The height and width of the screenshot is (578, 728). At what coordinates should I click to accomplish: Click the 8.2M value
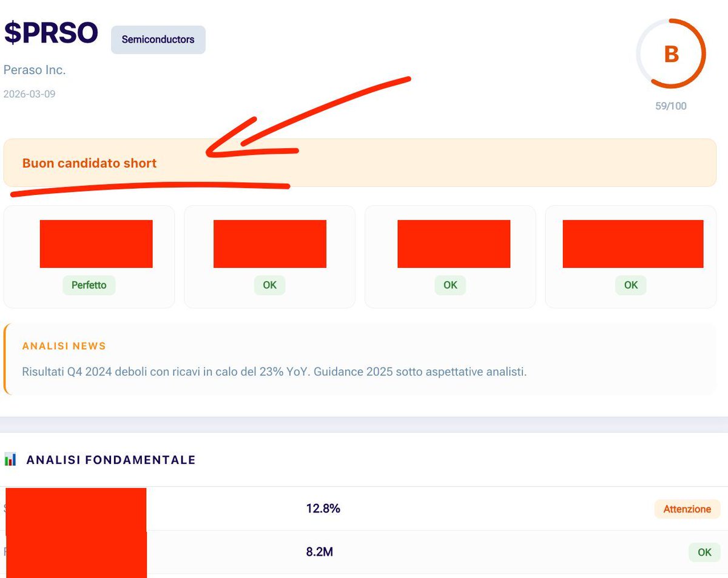320,552
